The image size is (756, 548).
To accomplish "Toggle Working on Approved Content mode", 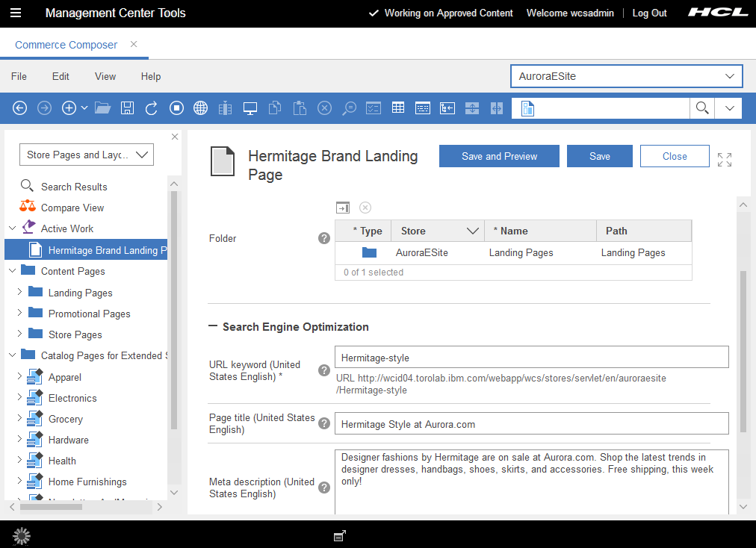I will pyautogui.click(x=440, y=13).
